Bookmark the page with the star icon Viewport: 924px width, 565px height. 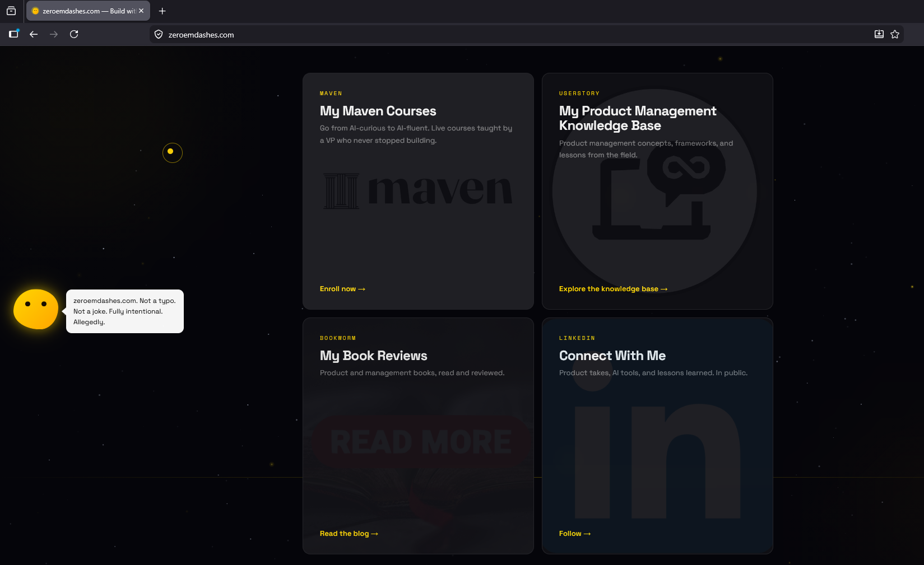895,34
